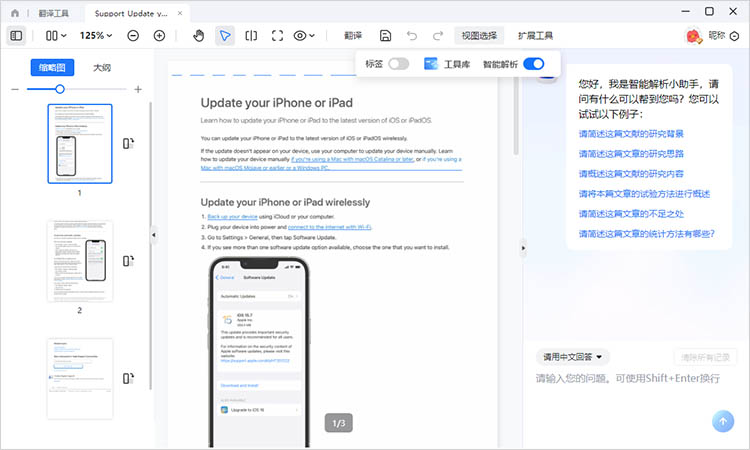Collapse the right assistant panel arrow
750x450 pixels.
tap(523, 248)
